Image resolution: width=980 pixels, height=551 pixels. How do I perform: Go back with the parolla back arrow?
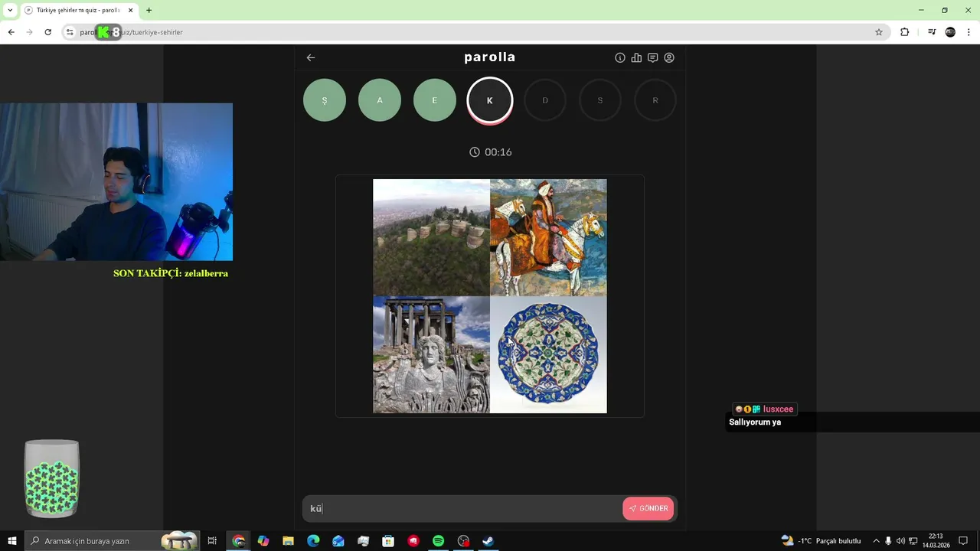(310, 57)
